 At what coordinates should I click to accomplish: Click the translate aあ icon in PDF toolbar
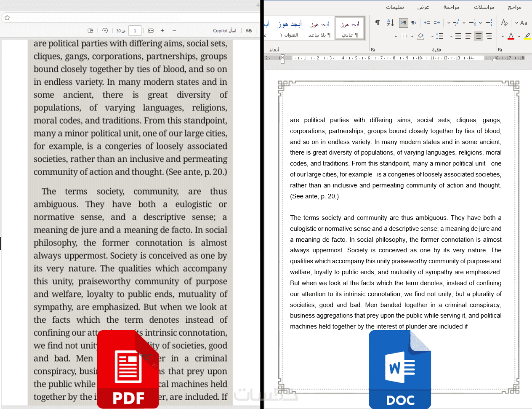point(249,30)
